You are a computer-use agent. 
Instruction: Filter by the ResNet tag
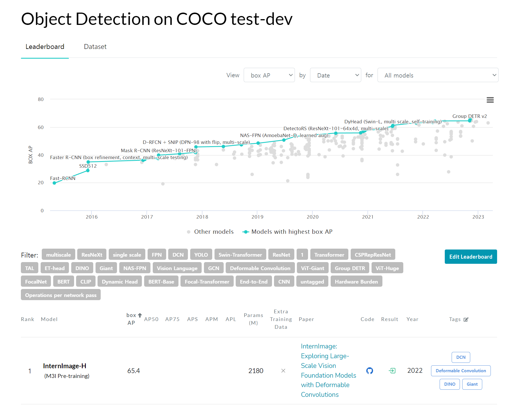pyautogui.click(x=281, y=255)
